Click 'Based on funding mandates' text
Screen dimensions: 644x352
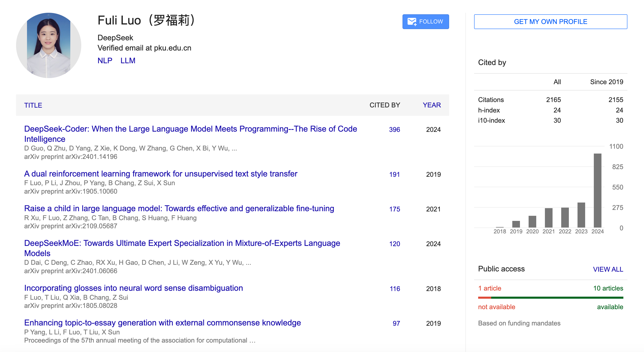[x=519, y=323]
